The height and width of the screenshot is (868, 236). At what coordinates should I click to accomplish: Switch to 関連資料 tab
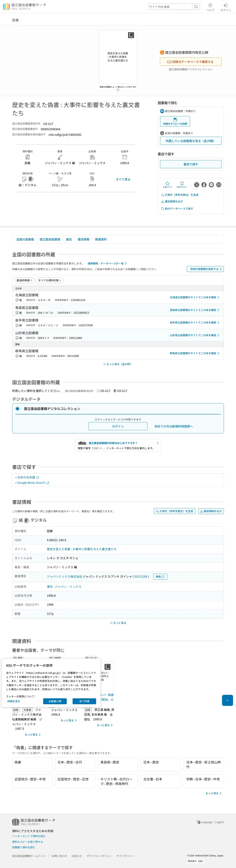tap(101, 239)
